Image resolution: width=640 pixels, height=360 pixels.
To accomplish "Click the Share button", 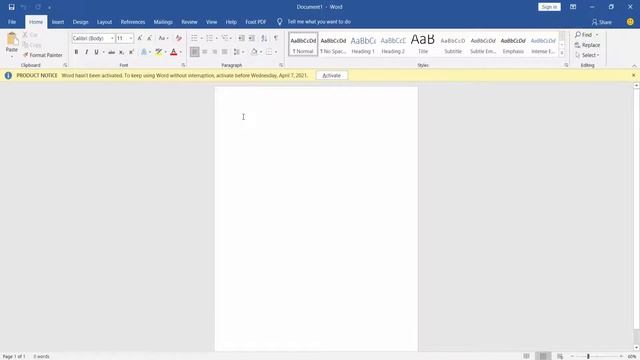I will [x=602, y=22].
